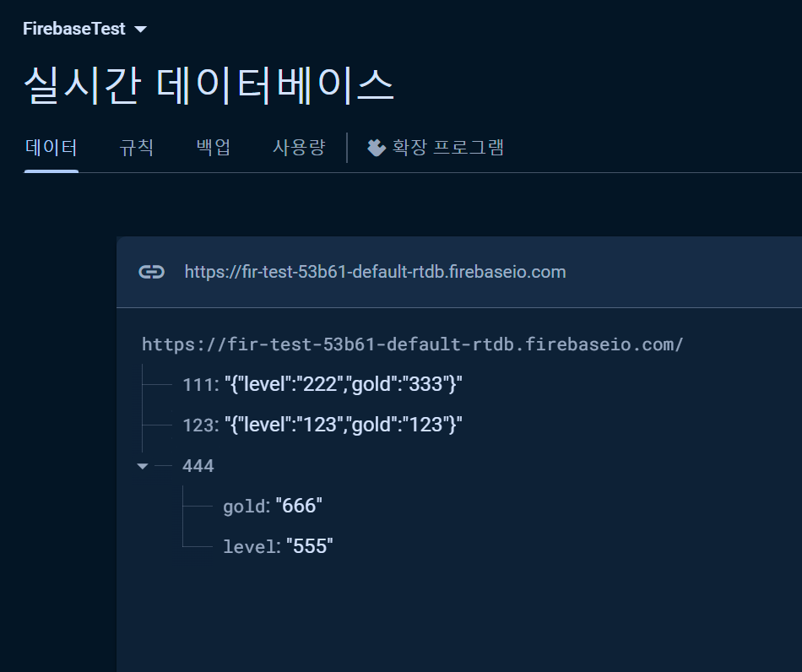Viewport: 802px width, 672px height.
Task: Click the extensions icon beside 확장 프로그램
Action: (x=377, y=148)
